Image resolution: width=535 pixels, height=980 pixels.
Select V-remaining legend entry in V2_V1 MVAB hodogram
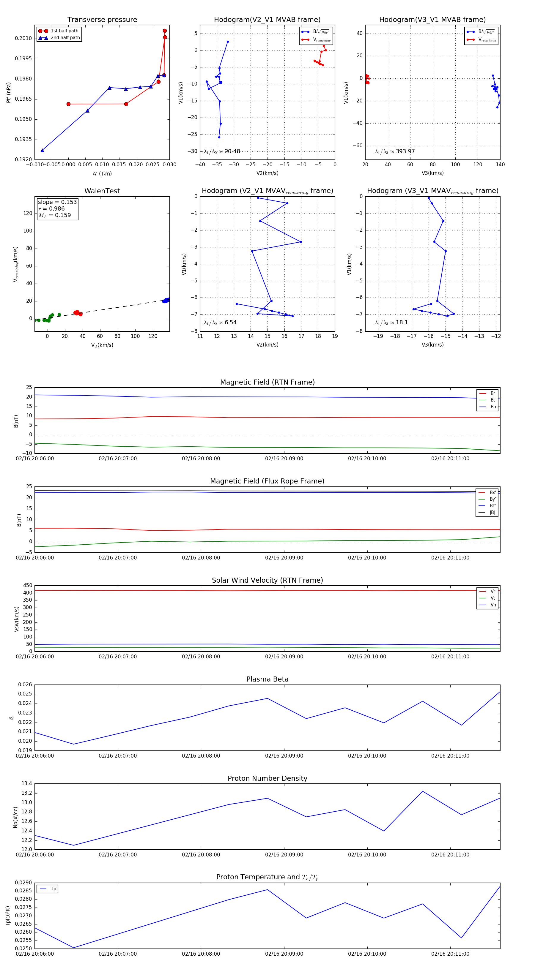click(x=316, y=39)
